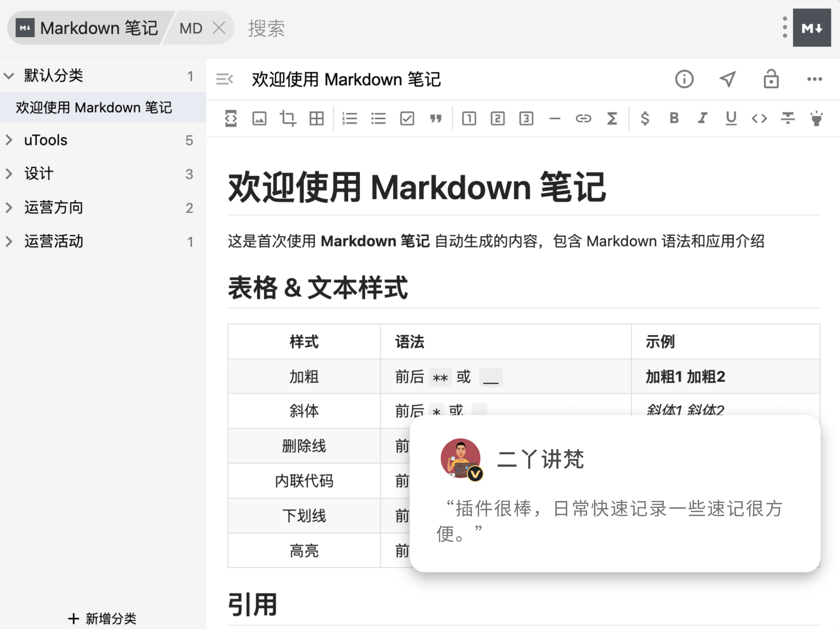Open the three-dot more options menu
Image resolution: width=840 pixels, height=629 pixels.
[x=814, y=79]
